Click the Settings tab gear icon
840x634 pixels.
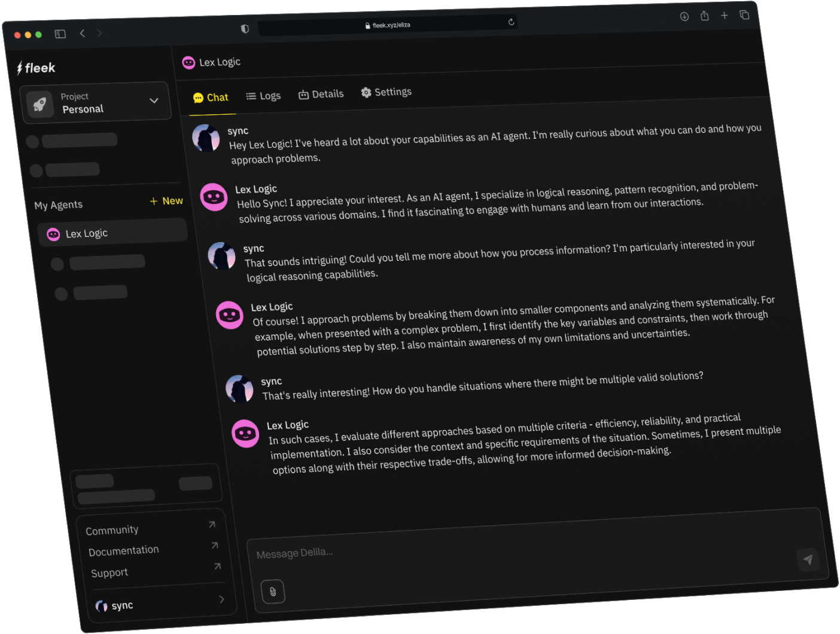click(x=366, y=93)
